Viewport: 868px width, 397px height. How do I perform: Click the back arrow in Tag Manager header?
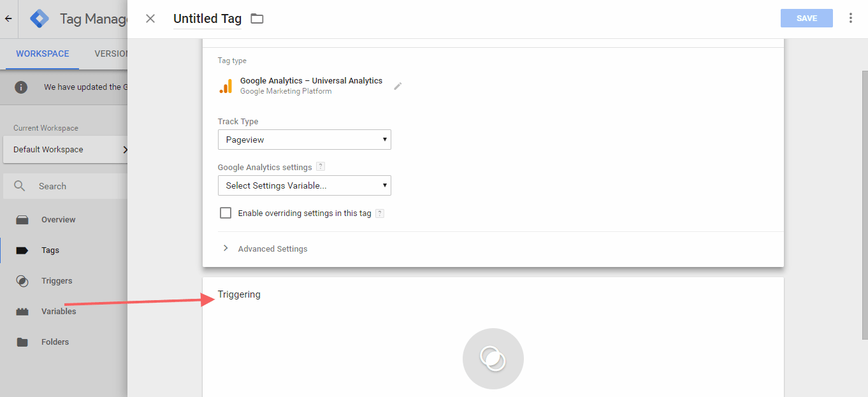(8, 19)
